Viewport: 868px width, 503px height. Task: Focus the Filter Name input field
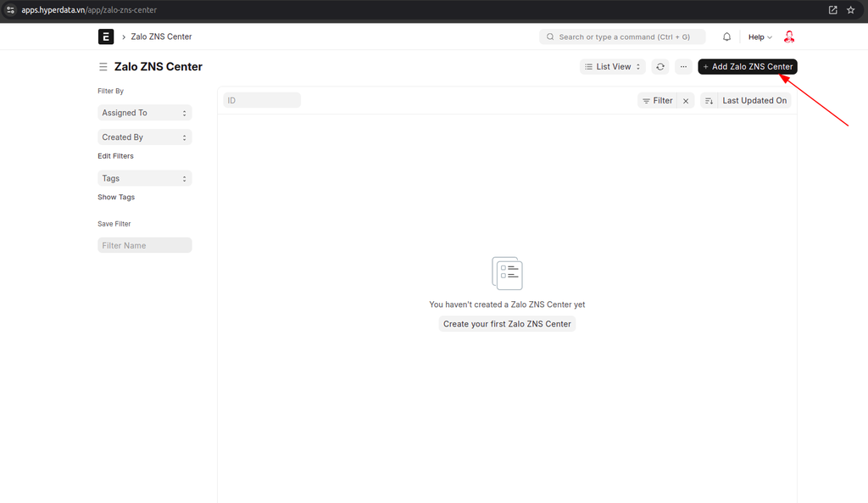(144, 245)
